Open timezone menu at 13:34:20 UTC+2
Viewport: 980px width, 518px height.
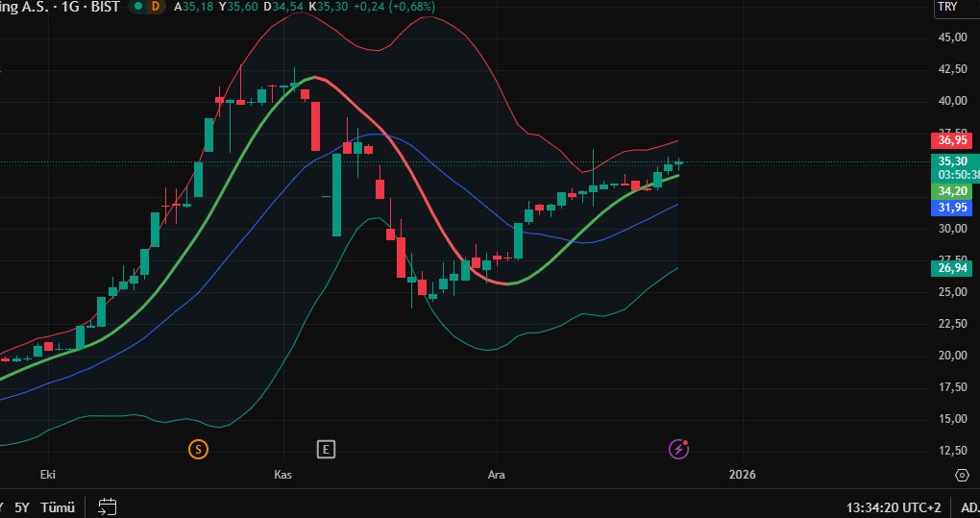(894, 506)
